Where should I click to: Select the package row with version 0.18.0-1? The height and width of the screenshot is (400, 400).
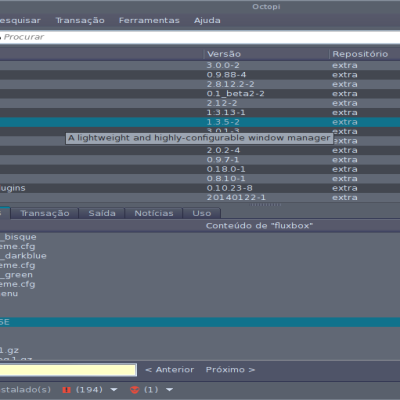pyautogui.click(x=200, y=169)
